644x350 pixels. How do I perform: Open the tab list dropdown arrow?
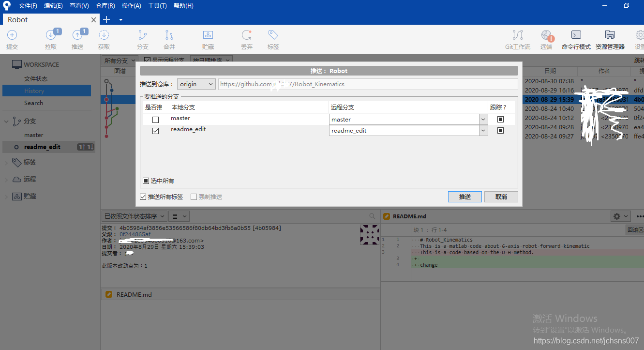pos(120,20)
